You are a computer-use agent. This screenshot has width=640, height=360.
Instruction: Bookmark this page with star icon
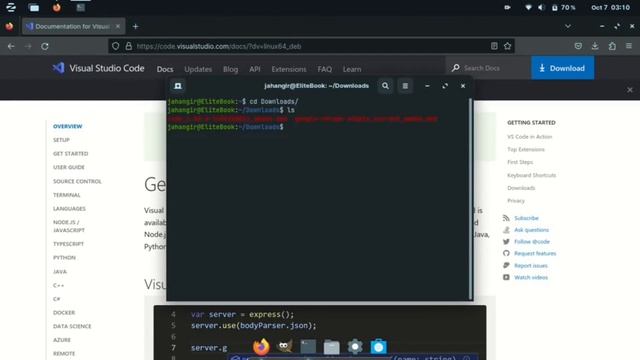507,46
